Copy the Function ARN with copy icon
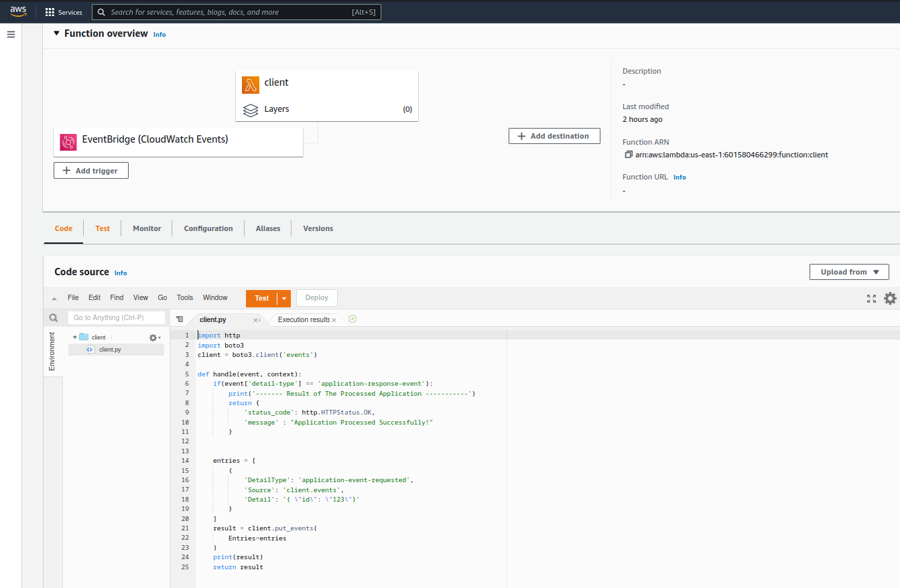The image size is (900, 588). [x=629, y=155]
